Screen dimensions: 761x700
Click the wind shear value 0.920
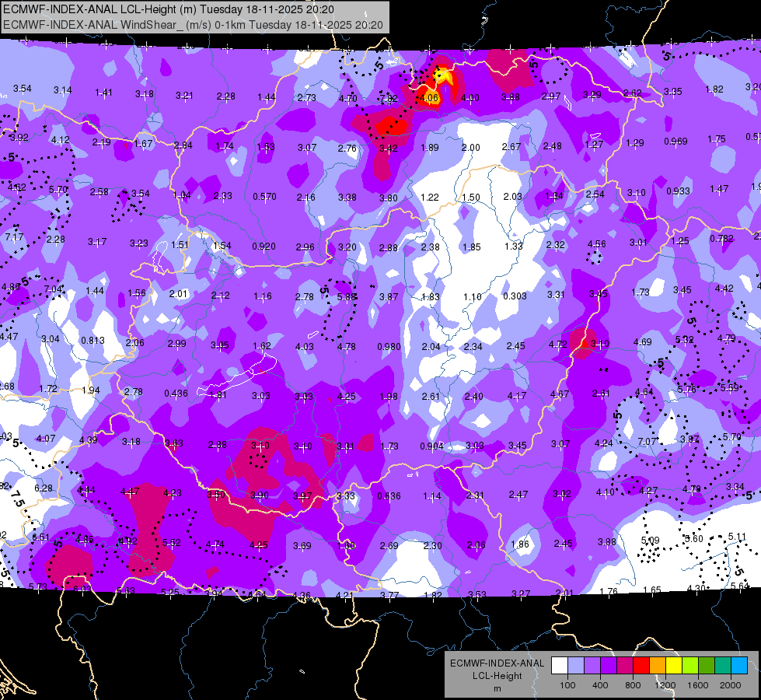click(264, 247)
